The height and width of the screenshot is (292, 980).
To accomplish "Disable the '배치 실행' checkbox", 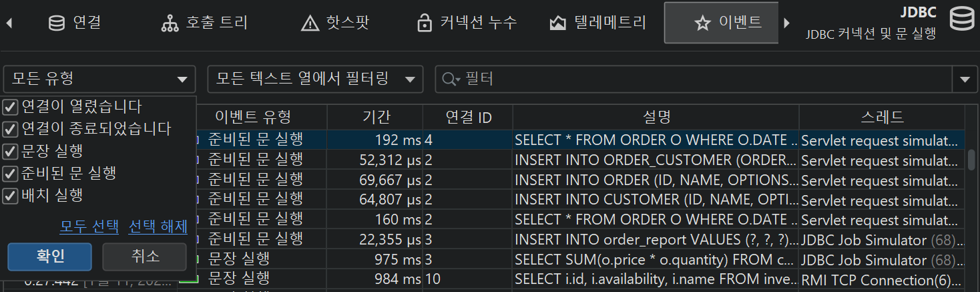I will coord(10,196).
